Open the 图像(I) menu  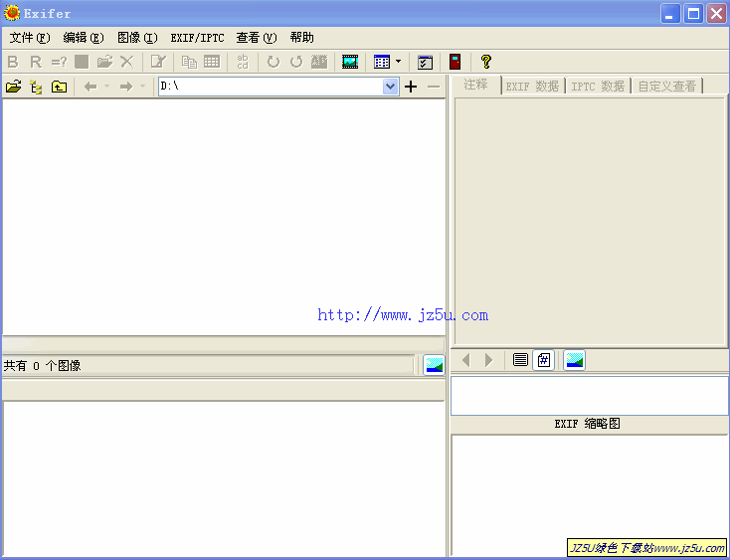[138, 38]
